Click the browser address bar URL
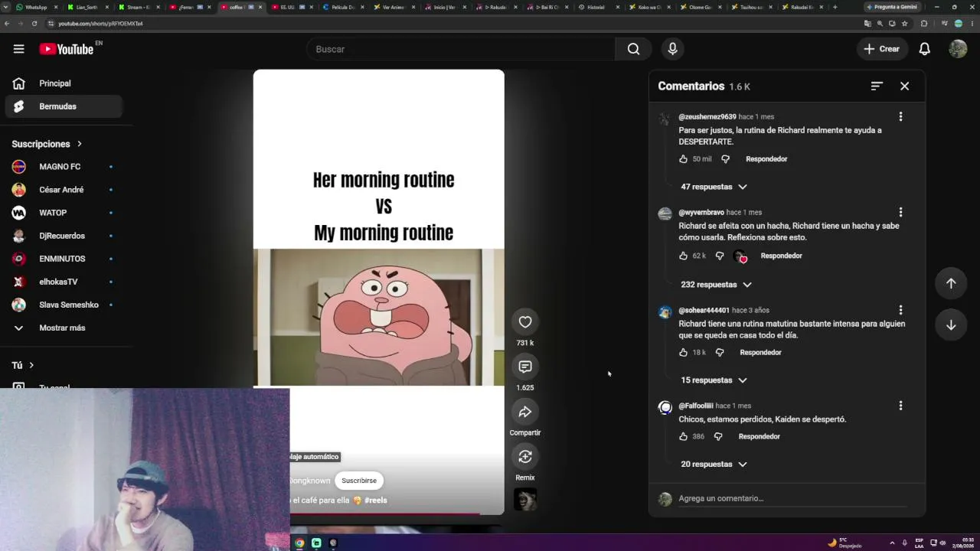 pos(100,24)
